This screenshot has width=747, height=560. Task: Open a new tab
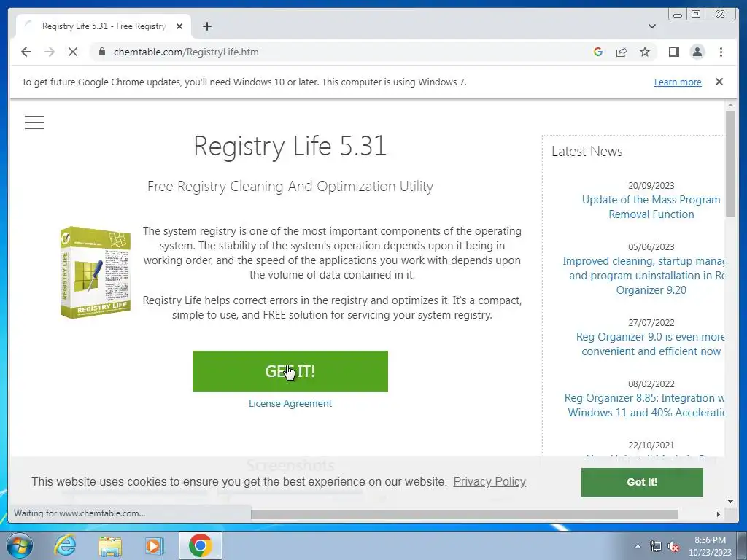pos(206,26)
